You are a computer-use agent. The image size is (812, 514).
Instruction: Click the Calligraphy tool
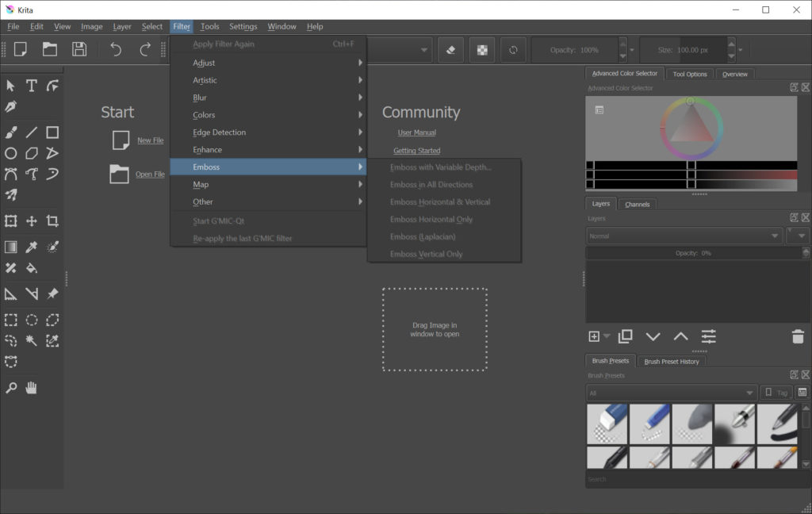(x=11, y=107)
